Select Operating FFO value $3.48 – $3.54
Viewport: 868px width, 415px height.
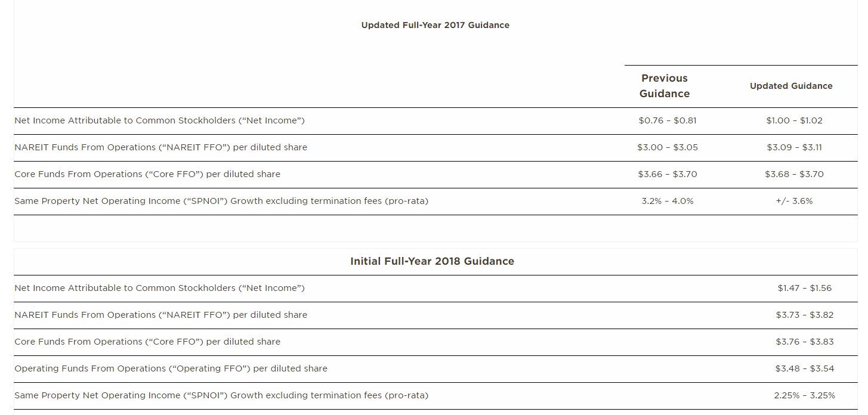(804, 368)
